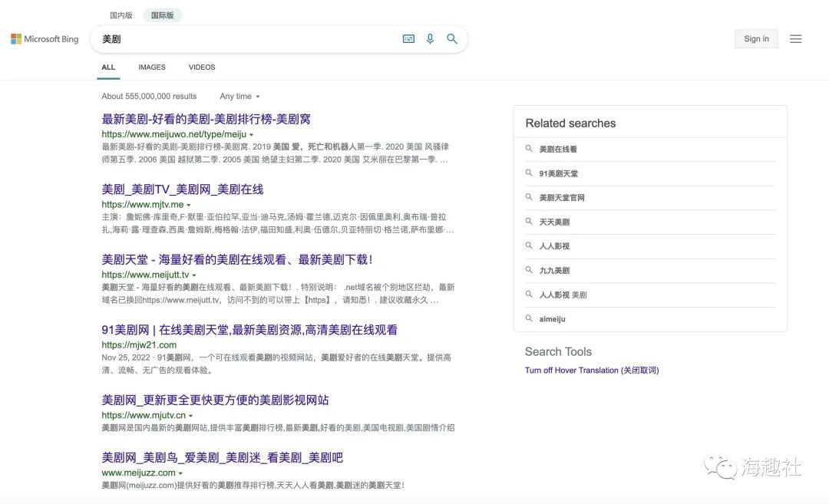The image size is (829, 504).
Task: Click the Search Tools heading
Action: (x=558, y=352)
